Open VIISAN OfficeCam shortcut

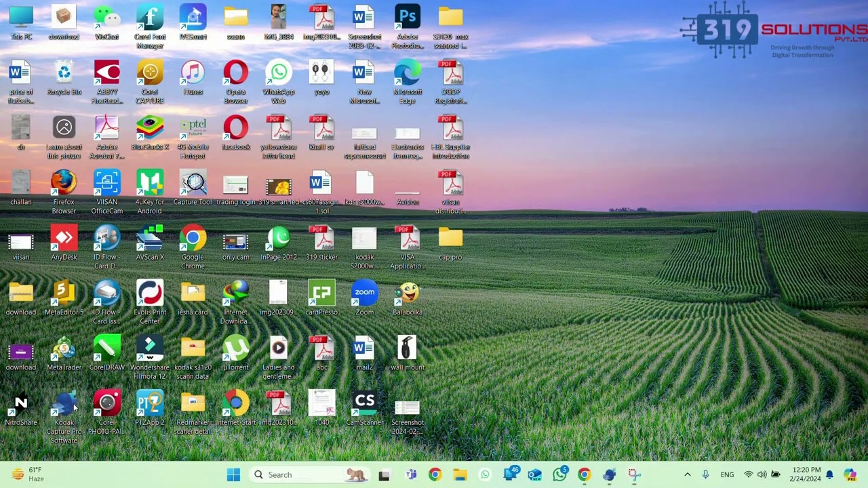pyautogui.click(x=106, y=192)
